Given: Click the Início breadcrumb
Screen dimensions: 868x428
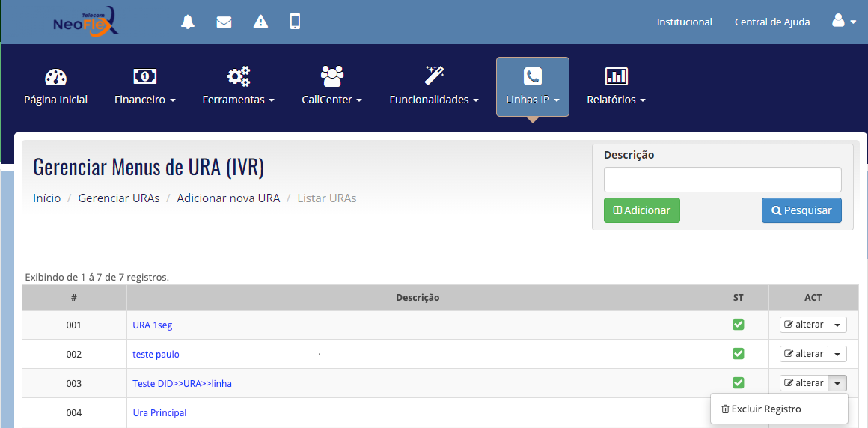Looking at the screenshot, I should click(47, 198).
